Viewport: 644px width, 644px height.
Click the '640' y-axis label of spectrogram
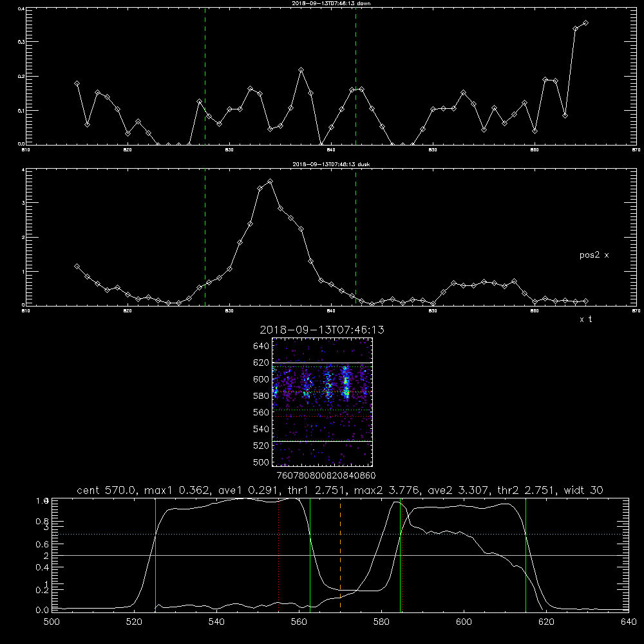pyautogui.click(x=261, y=346)
